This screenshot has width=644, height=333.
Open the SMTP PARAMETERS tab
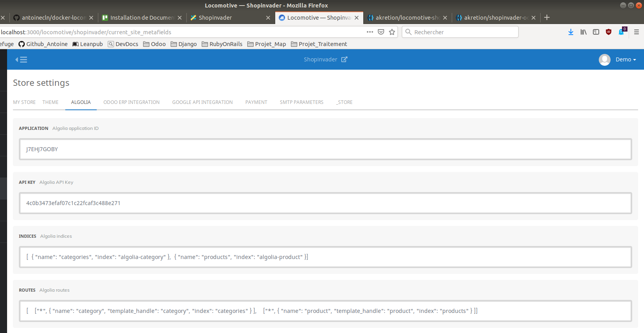click(302, 102)
